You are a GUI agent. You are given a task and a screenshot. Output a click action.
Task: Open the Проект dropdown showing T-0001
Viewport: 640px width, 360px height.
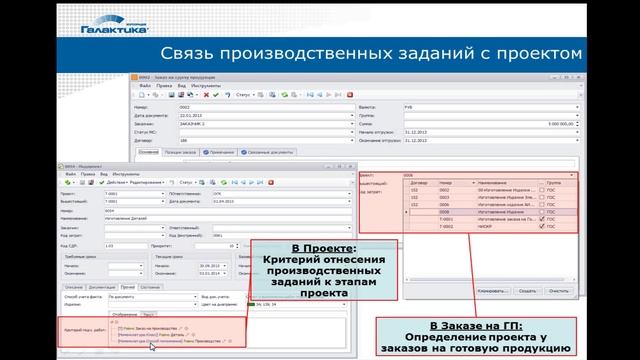162,194
